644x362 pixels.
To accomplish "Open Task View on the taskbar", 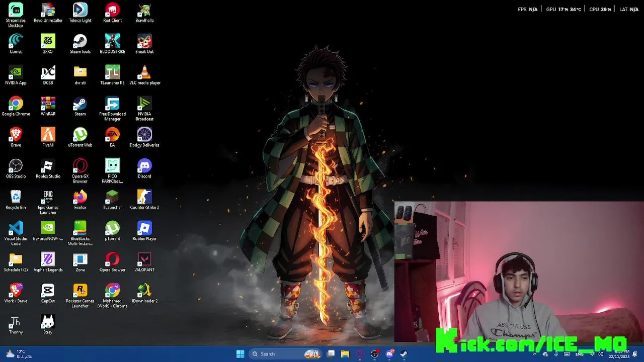I will (331, 354).
